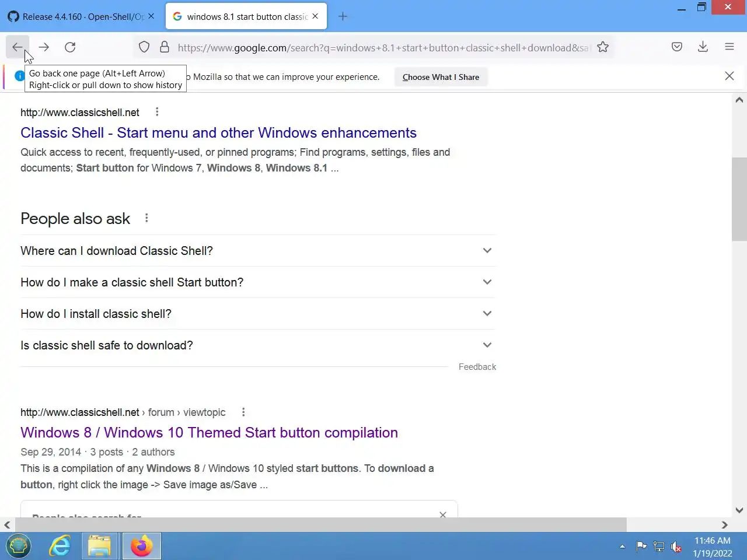The image size is (747, 560).
Task: Click into the URL address bar
Action: [383, 47]
